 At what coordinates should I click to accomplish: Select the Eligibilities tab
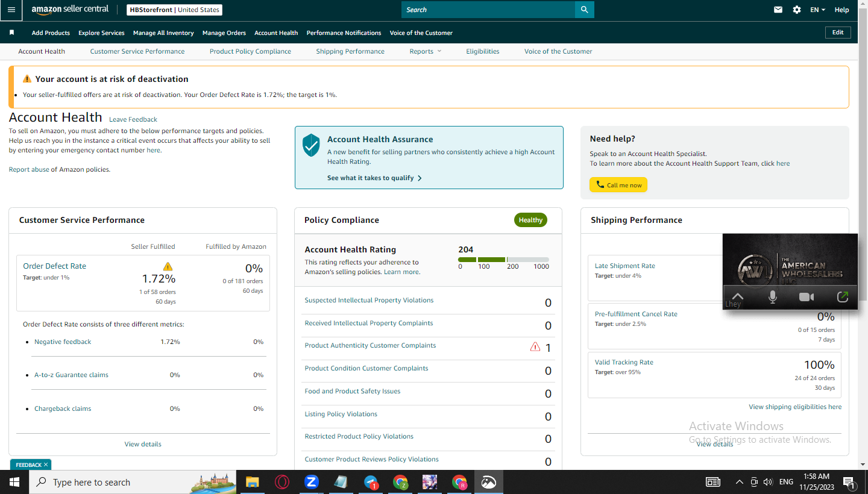[483, 51]
